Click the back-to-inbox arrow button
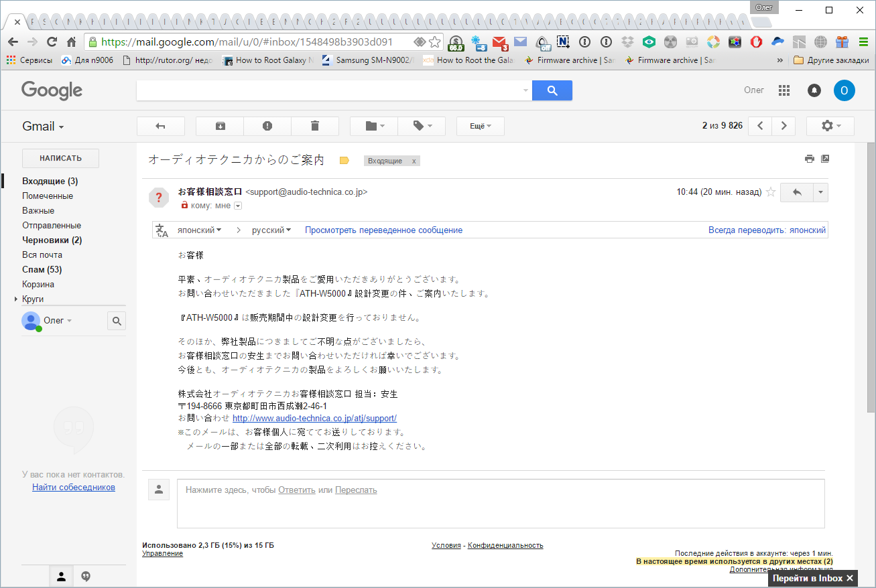 [x=160, y=126]
